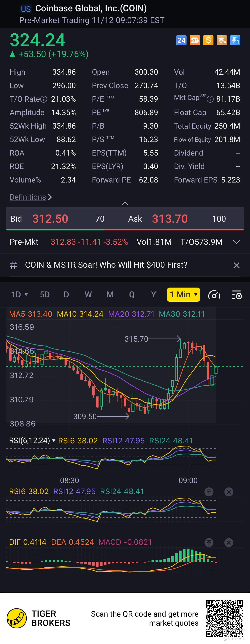Image resolution: width=250 pixels, height=644 pixels.
Task: Tap the ROE value 21.32%
Action: (63, 166)
